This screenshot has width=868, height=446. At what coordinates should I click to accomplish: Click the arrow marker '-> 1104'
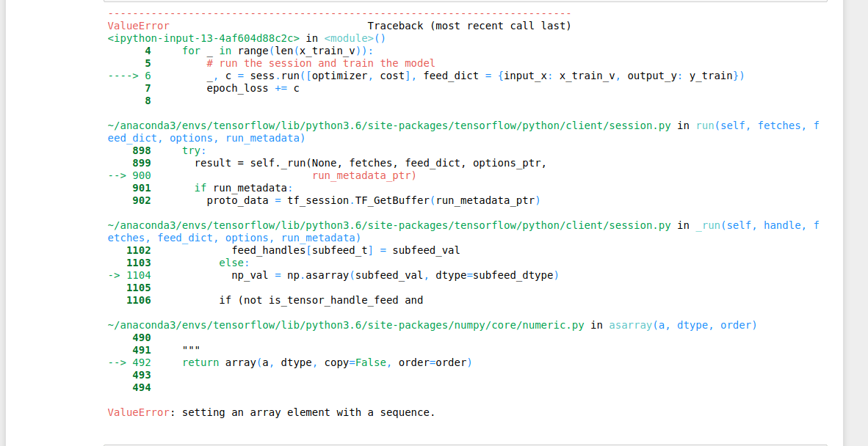129,275
